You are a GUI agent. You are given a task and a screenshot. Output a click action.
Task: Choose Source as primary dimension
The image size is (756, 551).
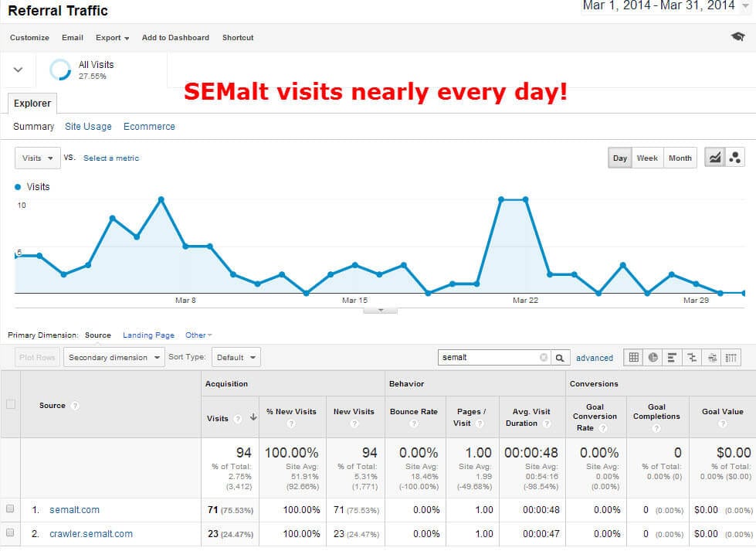click(98, 335)
